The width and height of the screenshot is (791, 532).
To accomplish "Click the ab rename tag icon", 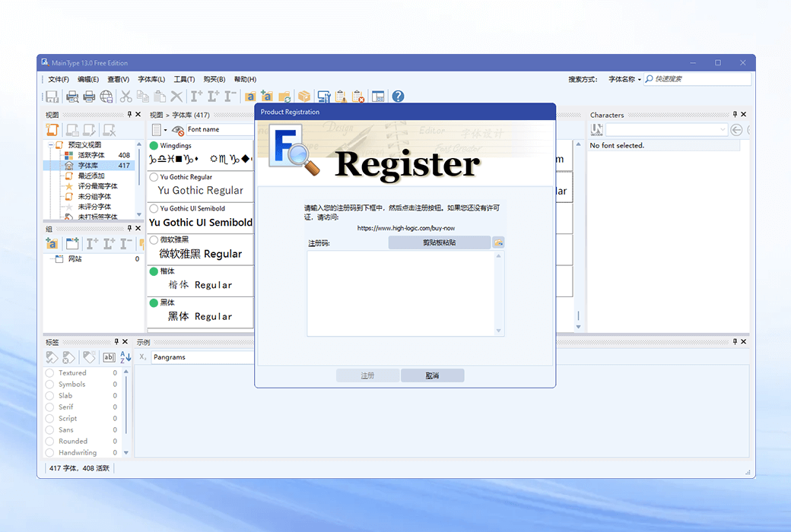I will click(109, 357).
